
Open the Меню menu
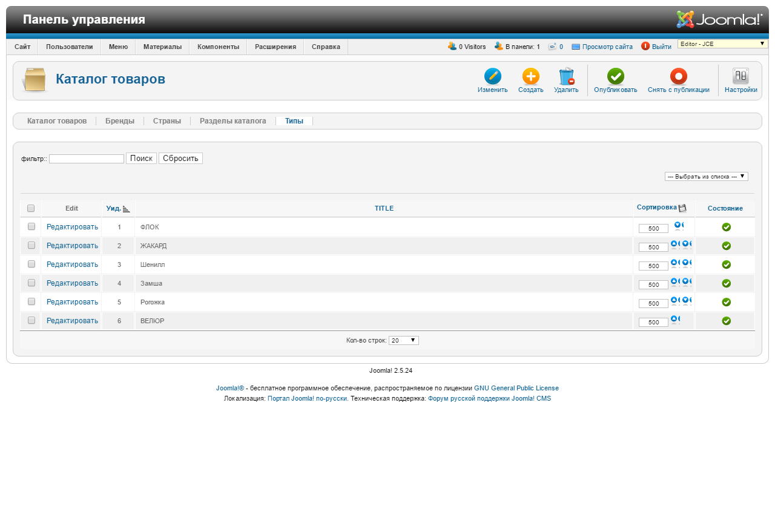[x=118, y=47]
